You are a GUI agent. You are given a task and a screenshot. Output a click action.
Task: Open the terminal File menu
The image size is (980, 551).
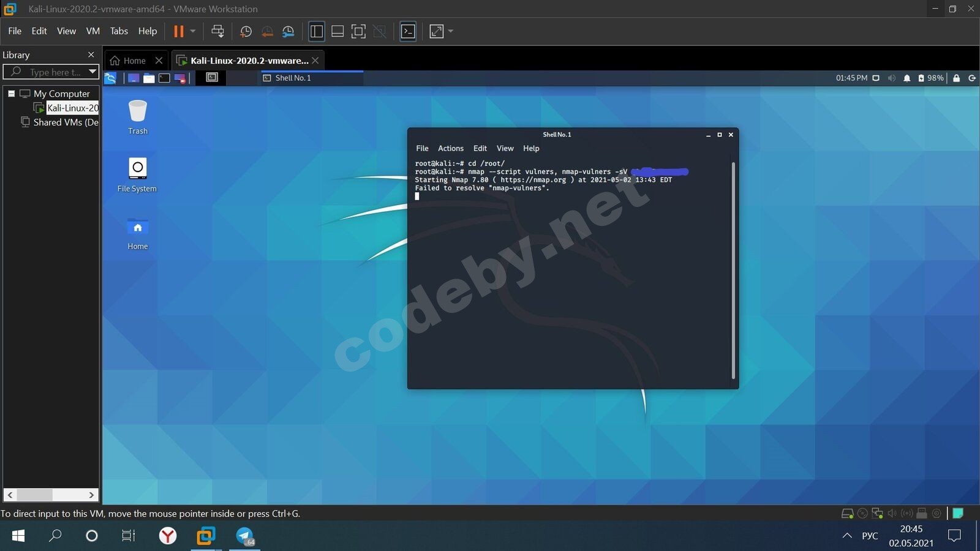click(x=422, y=148)
